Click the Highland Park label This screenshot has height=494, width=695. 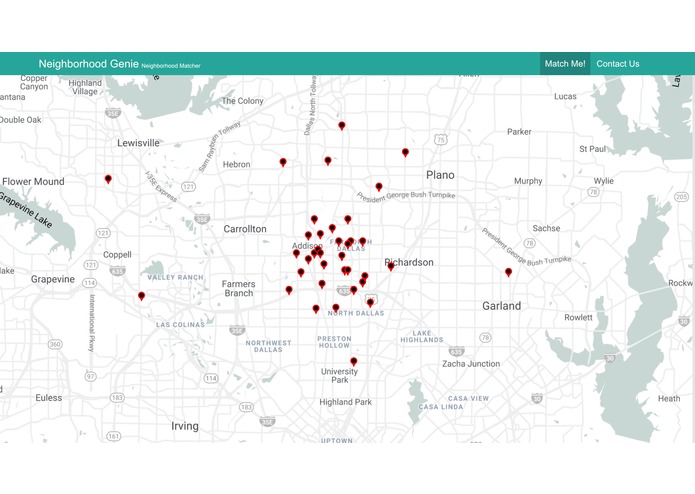346,402
